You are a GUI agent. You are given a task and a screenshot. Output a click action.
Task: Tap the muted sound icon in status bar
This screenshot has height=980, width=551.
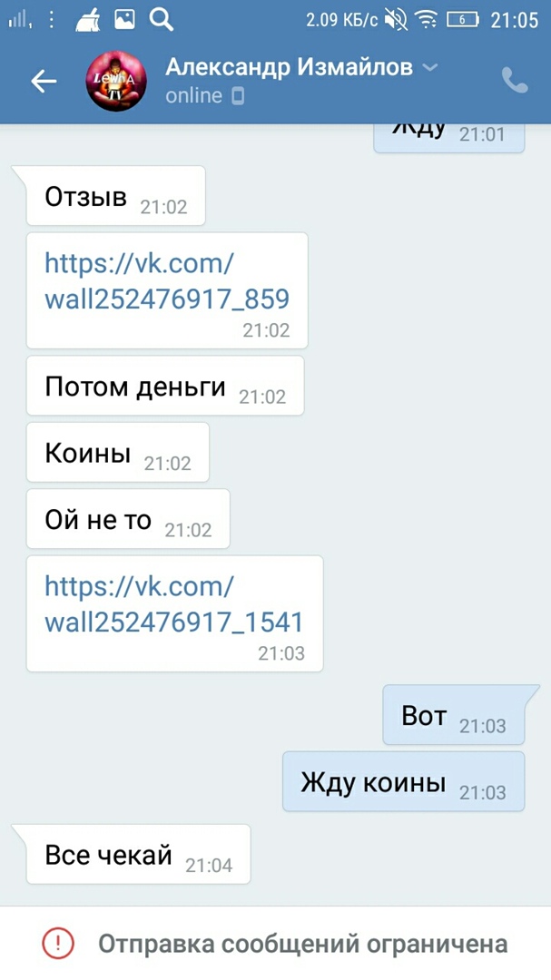[396, 21]
